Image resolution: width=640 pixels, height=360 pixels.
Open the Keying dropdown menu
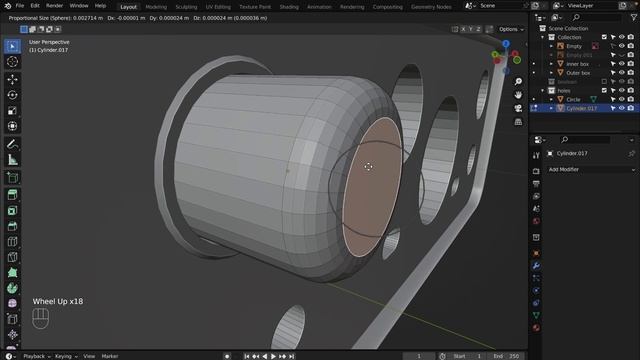point(66,356)
